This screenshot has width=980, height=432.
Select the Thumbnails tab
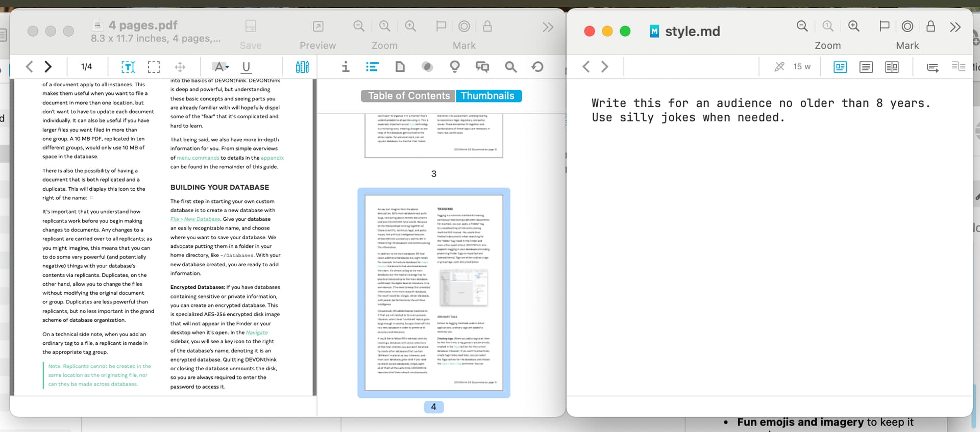coord(488,96)
